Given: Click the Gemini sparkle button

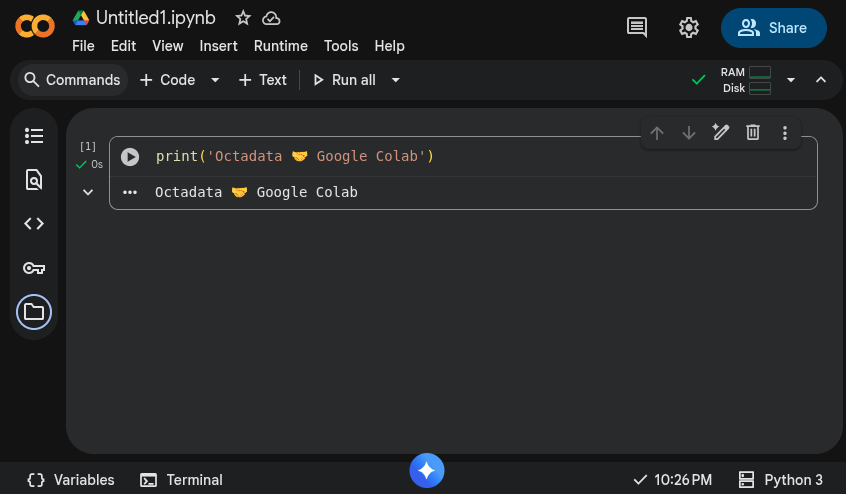Looking at the screenshot, I should 427,470.
